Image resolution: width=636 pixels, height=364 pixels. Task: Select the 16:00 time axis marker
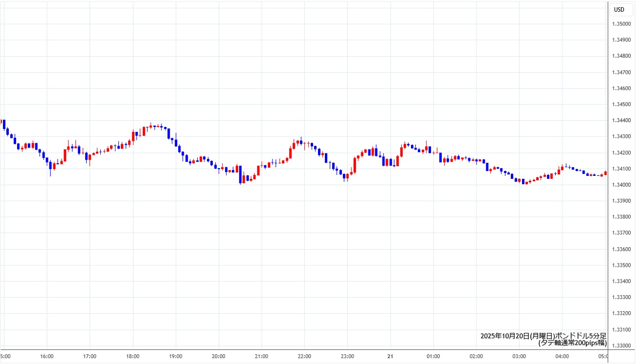click(x=47, y=356)
